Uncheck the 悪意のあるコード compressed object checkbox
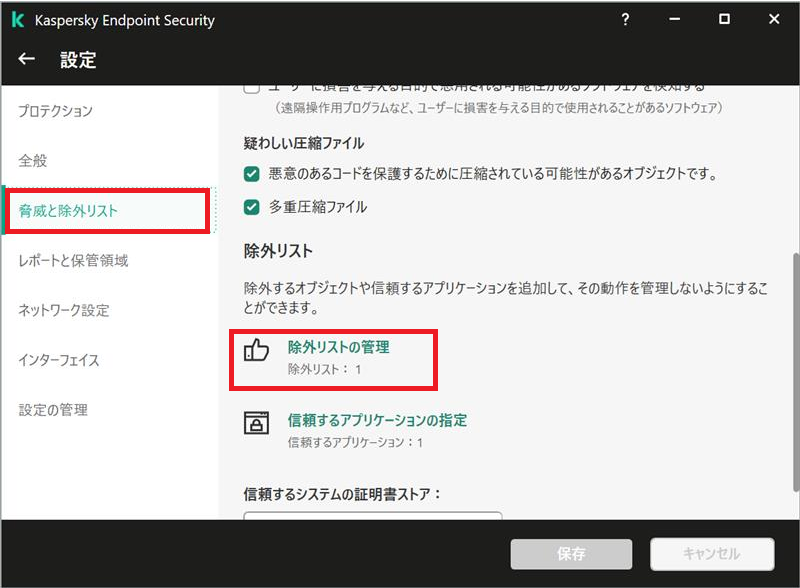 (x=252, y=174)
